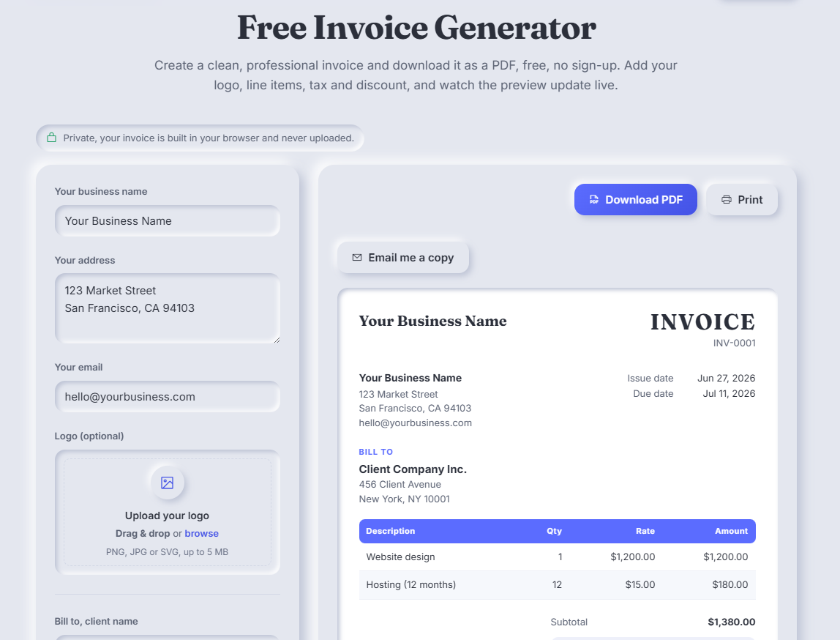Click the PDF file icon in Download button

(594, 199)
